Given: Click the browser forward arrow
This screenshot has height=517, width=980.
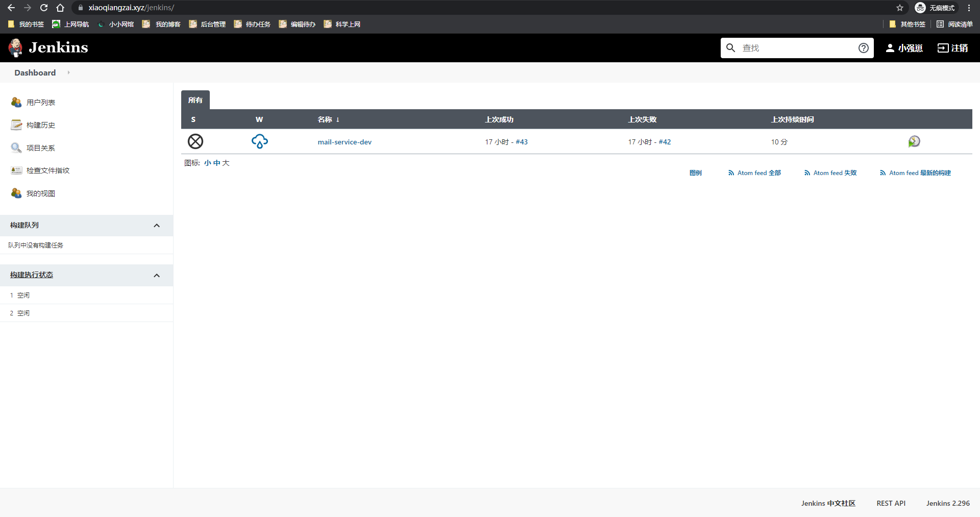Looking at the screenshot, I should tap(28, 8).
